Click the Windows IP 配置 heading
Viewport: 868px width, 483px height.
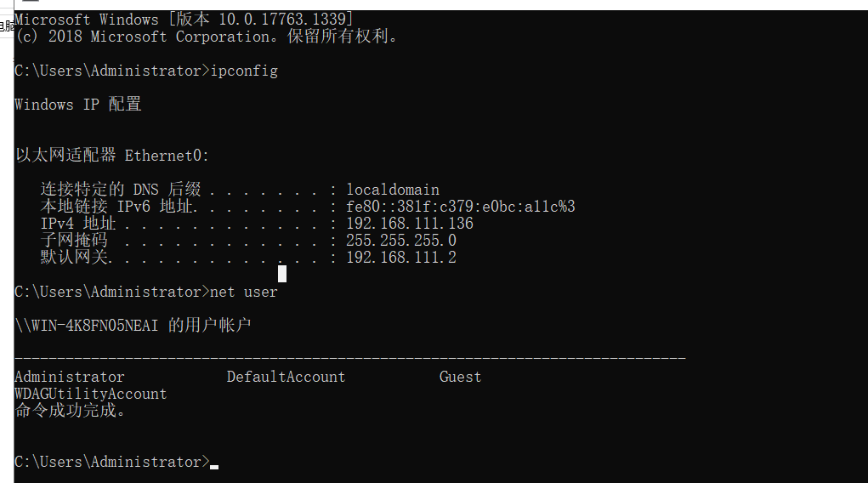78,105
